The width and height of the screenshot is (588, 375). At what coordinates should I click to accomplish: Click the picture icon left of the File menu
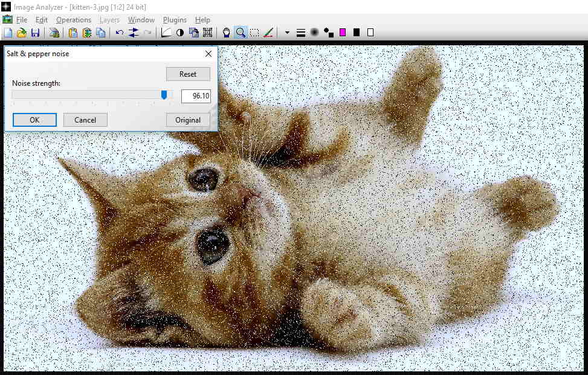pos(7,19)
